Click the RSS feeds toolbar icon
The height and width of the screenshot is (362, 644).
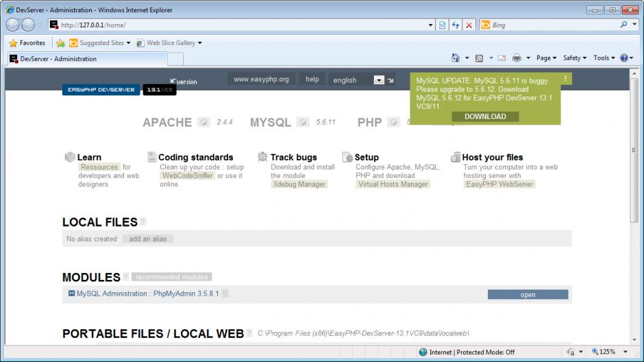point(479,58)
